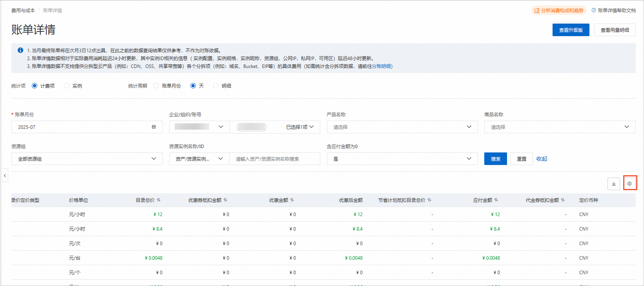The image size is (644, 286).
Task: Click the ¥ 8.4 value in 应付金额 column
Action: 495,229
